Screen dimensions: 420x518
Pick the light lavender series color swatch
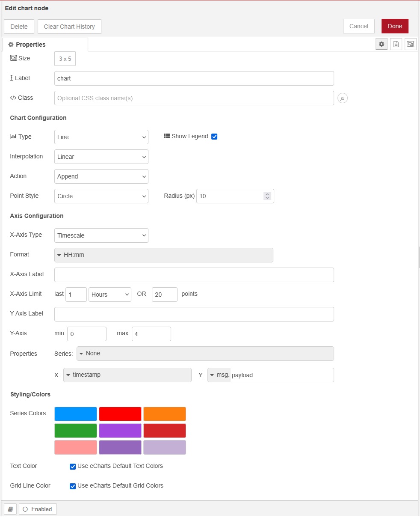165,447
